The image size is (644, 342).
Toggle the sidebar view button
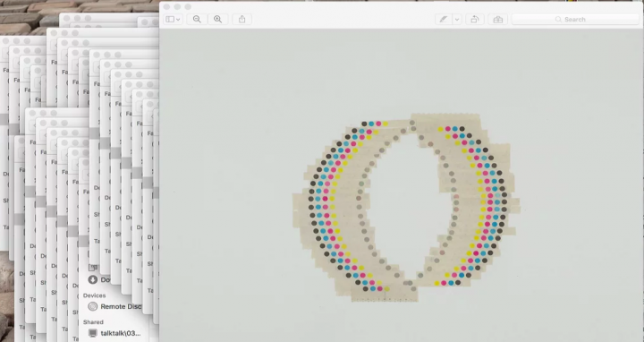[x=170, y=20]
